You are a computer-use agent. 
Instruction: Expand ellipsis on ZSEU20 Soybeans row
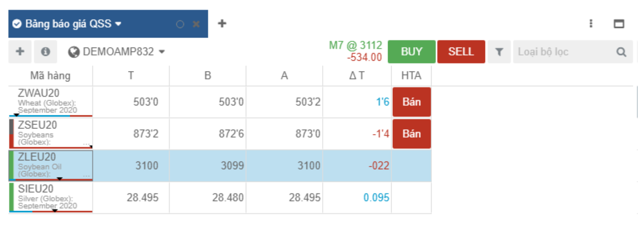pyautogui.click(x=86, y=143)
